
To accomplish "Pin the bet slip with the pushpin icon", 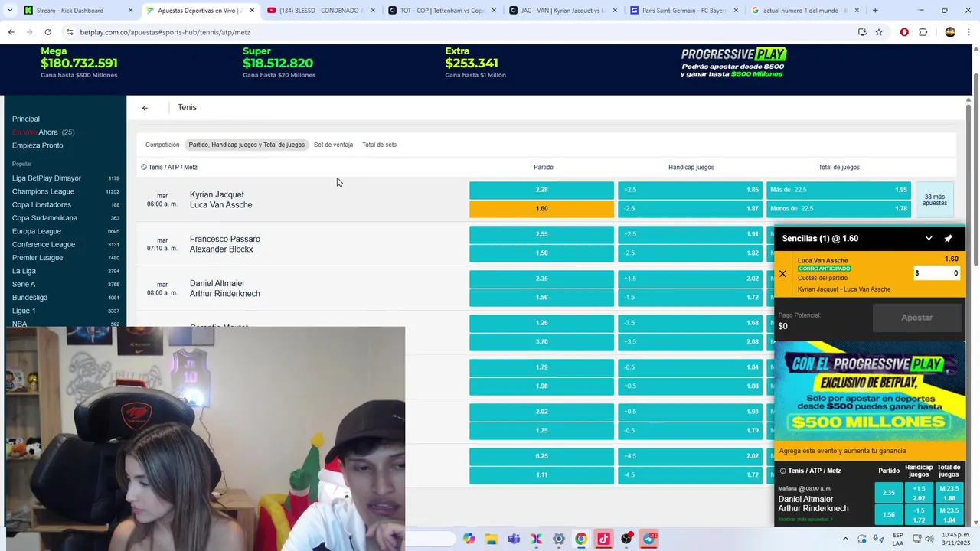I will pos(948,239).
